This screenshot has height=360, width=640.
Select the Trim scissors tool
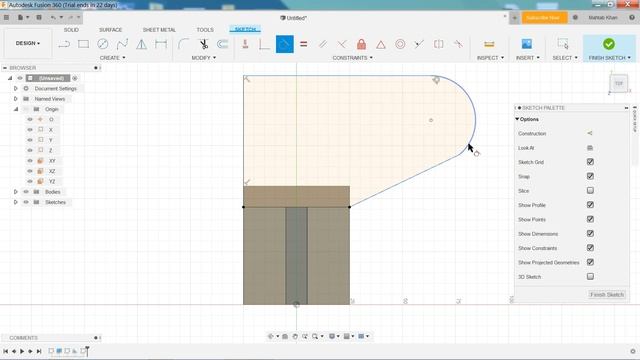[203, 44]
